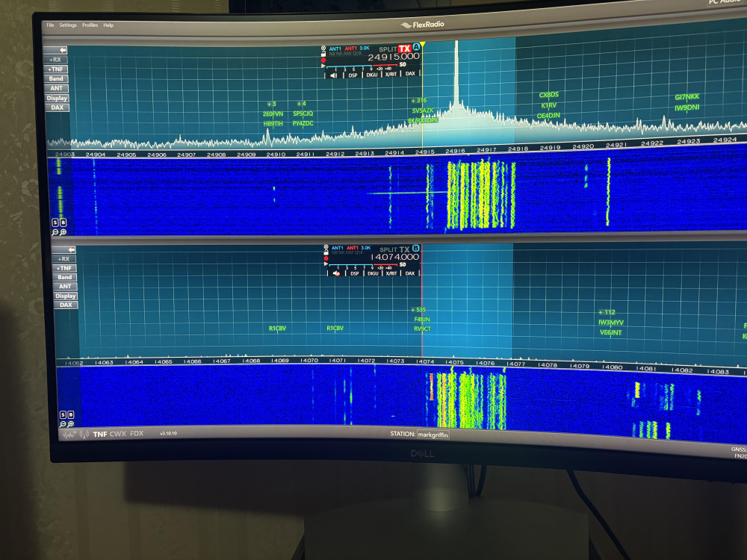This screenshot has height=560, width=747.
Task: Toggle slice B tuning lock icon
Action: click(x=326, y=253)
